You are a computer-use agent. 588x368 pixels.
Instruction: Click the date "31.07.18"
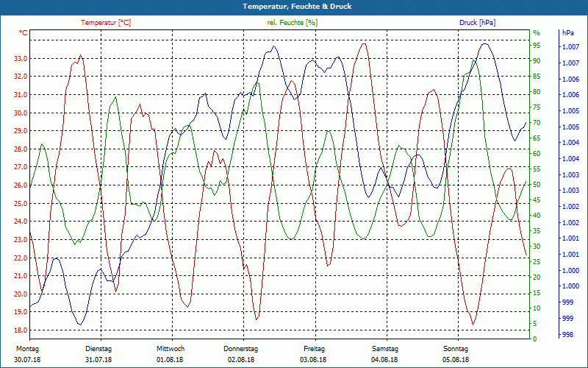(98, 360)
